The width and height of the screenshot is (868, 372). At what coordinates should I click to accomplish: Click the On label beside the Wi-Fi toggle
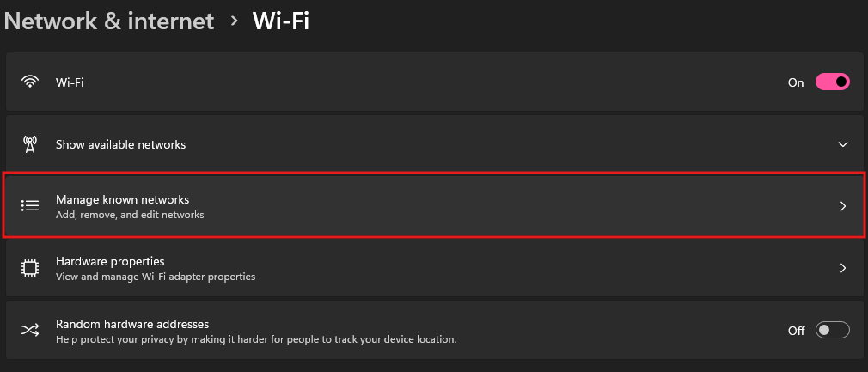tap(796, 82)
